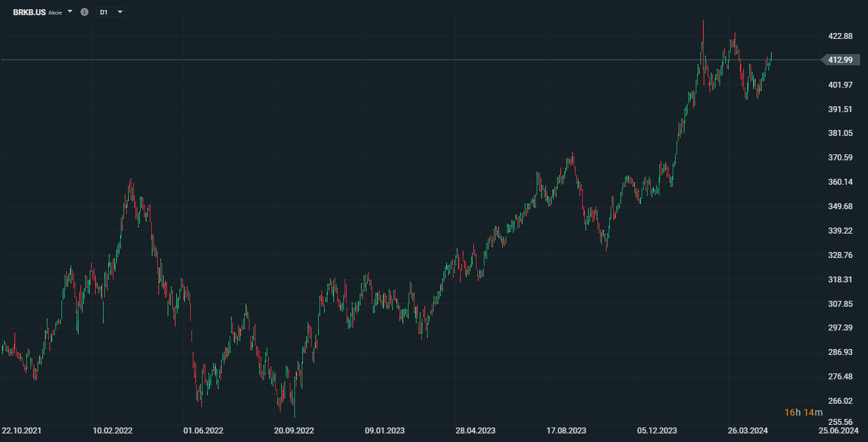The width and height of the screenshot is (868, 442).
Task: Click the 318.31 price axis label
Action: pos(839,280)
